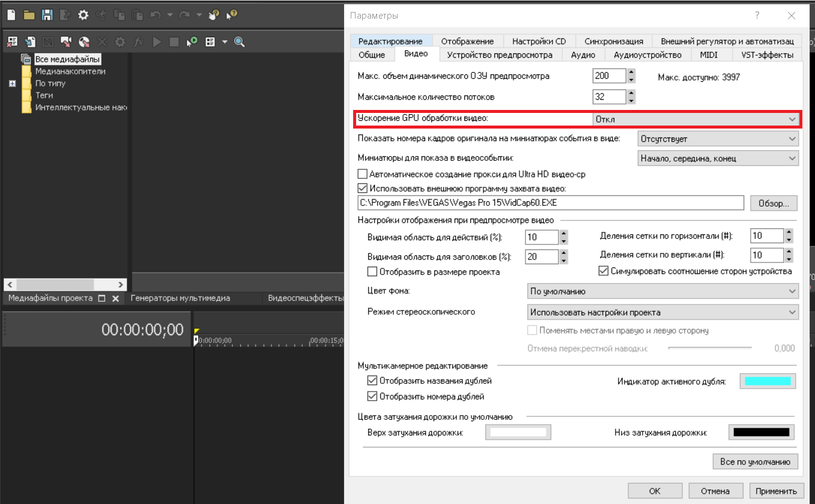Open the Media Generators panel tab
The width and height of the screenshot is (815, 504).
181,298
